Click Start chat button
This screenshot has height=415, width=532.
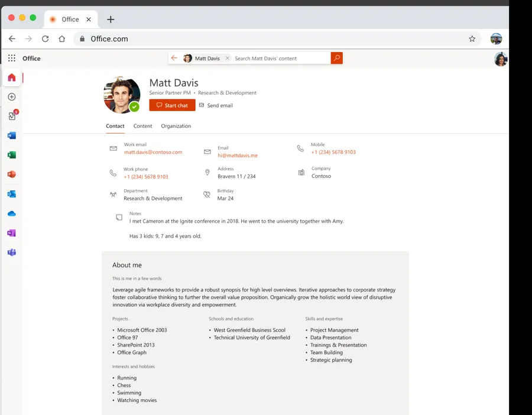click(173, 105)
